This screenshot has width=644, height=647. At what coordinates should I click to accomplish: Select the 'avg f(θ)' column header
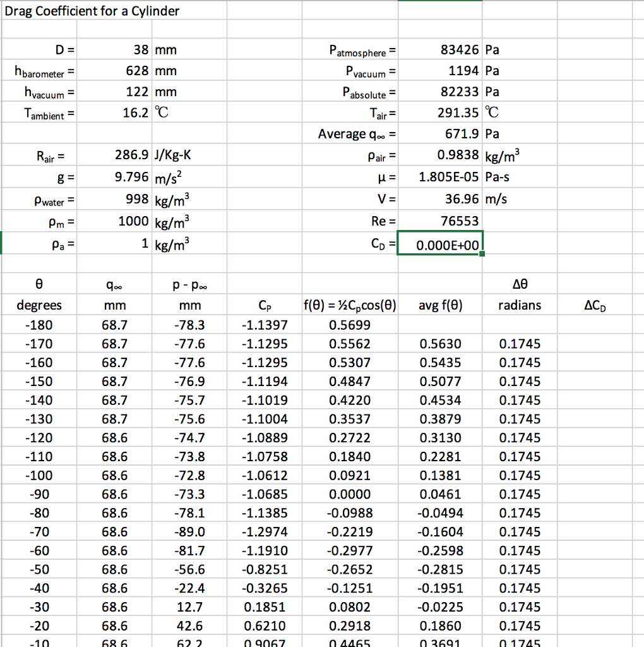(440, 305)
